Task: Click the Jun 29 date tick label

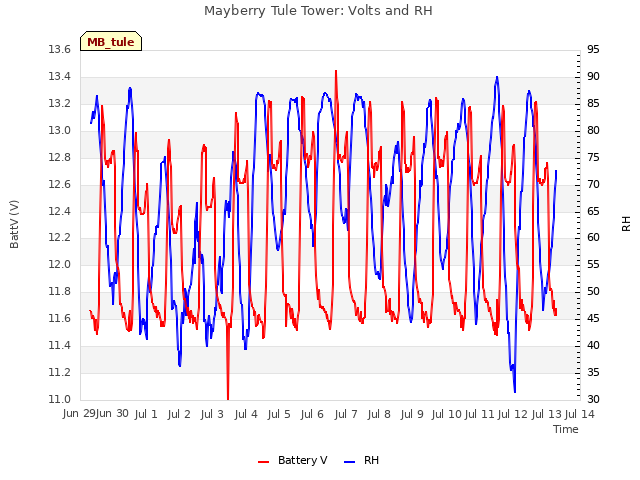Action: (x=79, y=413)
